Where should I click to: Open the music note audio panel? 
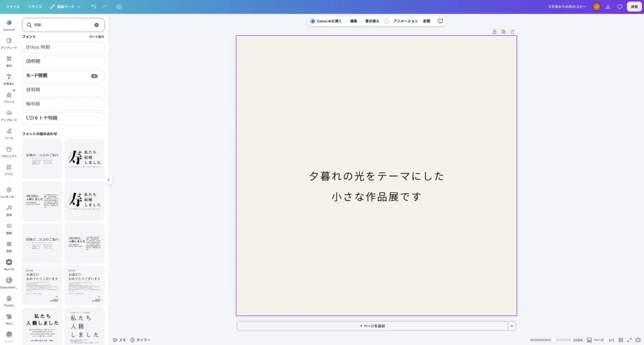[x=9, y=210]
